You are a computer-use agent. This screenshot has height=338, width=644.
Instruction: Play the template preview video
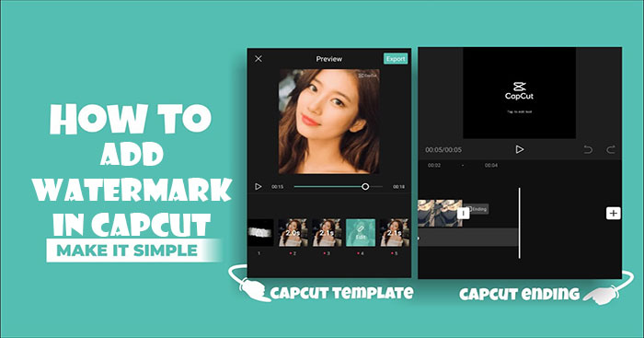point(258,187)
